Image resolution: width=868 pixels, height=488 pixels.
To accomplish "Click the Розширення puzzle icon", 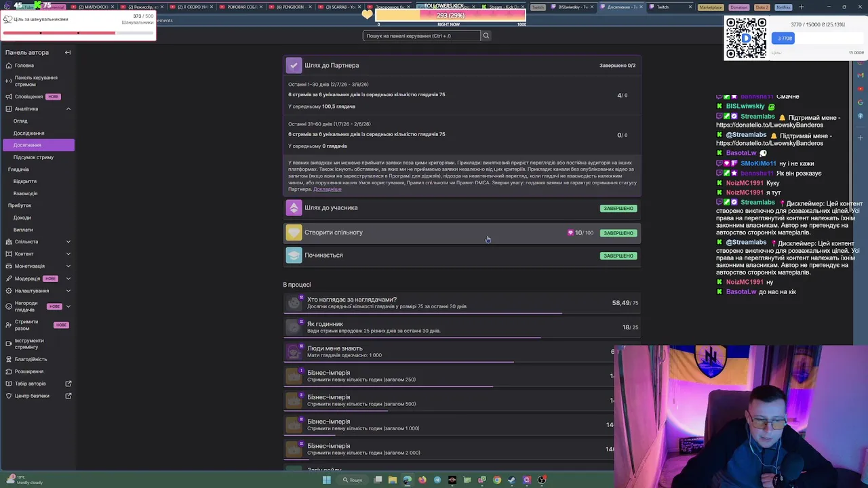I will (x=9, y=371).
